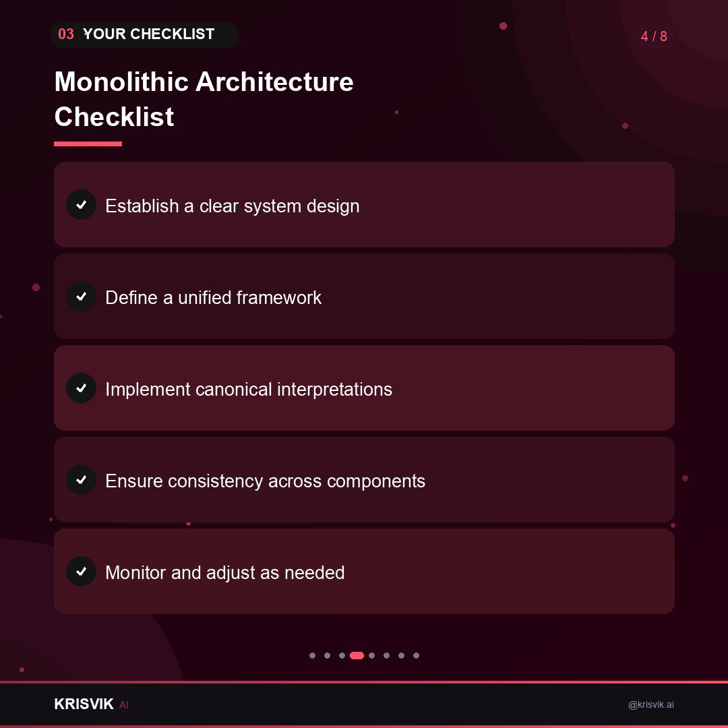Viewport: 728px width, 728px height.
Task: Select the seventh pagination dot
Action: tap(402, 656)
